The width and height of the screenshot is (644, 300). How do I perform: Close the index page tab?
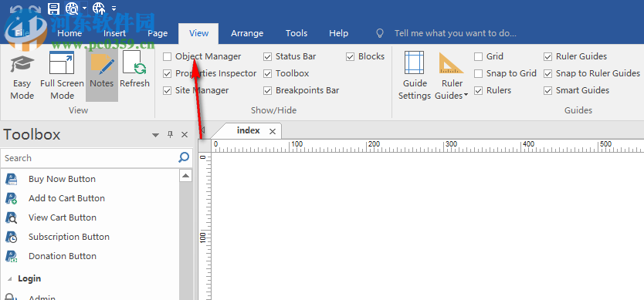[x=273, y=131]
